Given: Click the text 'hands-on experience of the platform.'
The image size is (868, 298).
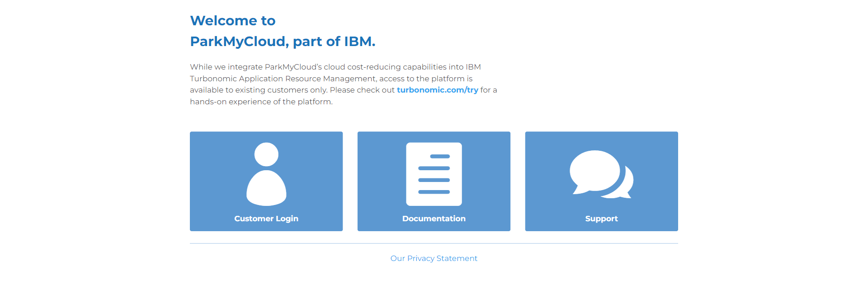Looking at the screenshot, I should [261, 102].
